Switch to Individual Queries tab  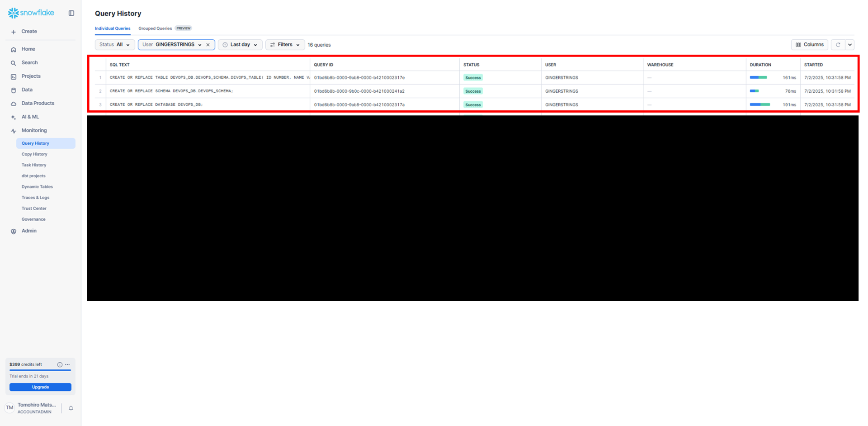(113, 28)
